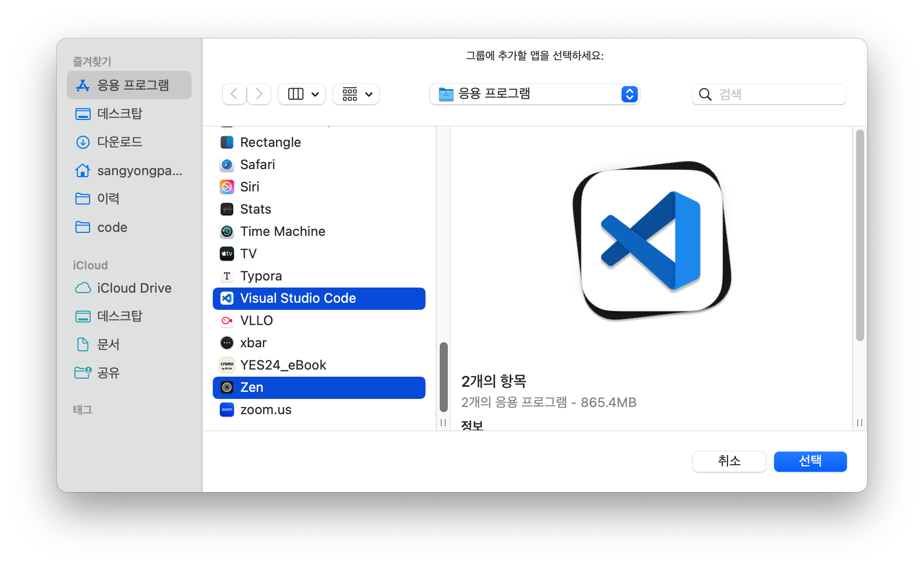Viewport: 924px width, 567px height.
Task: Open the 응용 프로그램 location popup
Action: [534, 94]
